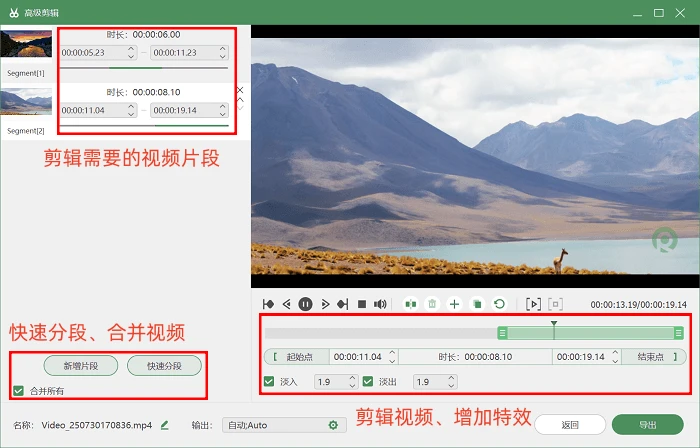Increase Segment[1] start time 00:00:05.23
Image resolution: width=700 pixels, height=448 pixels.
(x=131, y=49)
